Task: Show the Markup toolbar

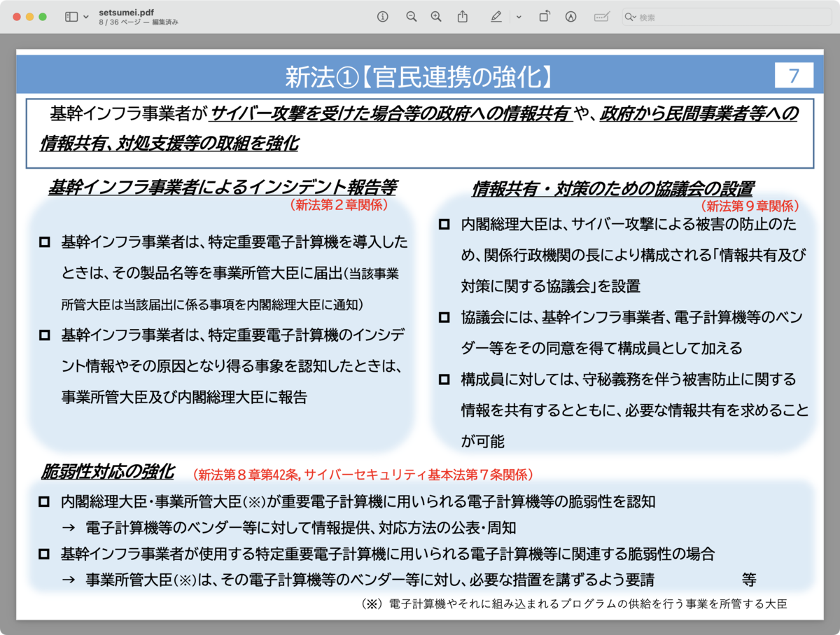Action: (570, 17)
